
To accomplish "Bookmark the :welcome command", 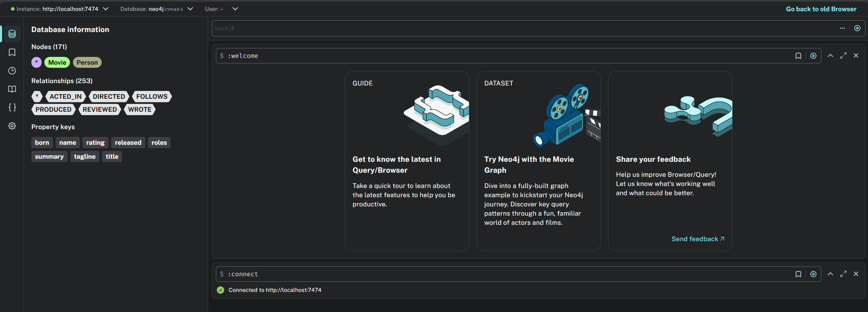I will click(x=798, y=56).
